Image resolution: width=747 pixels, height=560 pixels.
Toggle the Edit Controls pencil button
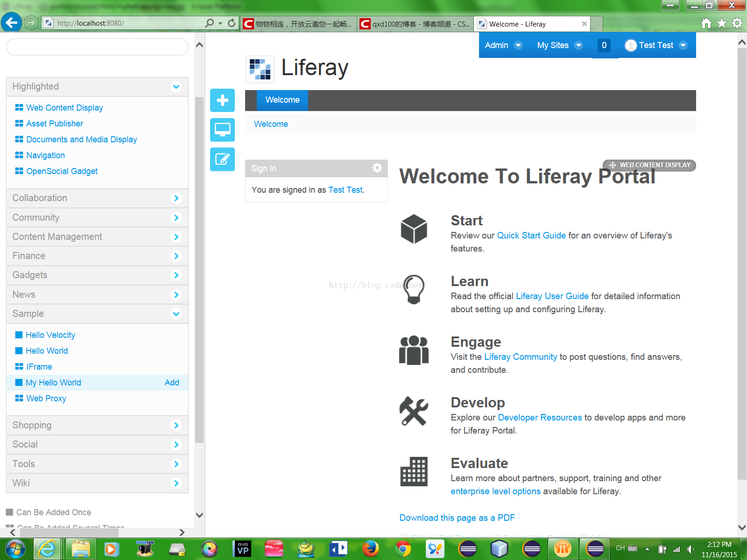[222, 159]
